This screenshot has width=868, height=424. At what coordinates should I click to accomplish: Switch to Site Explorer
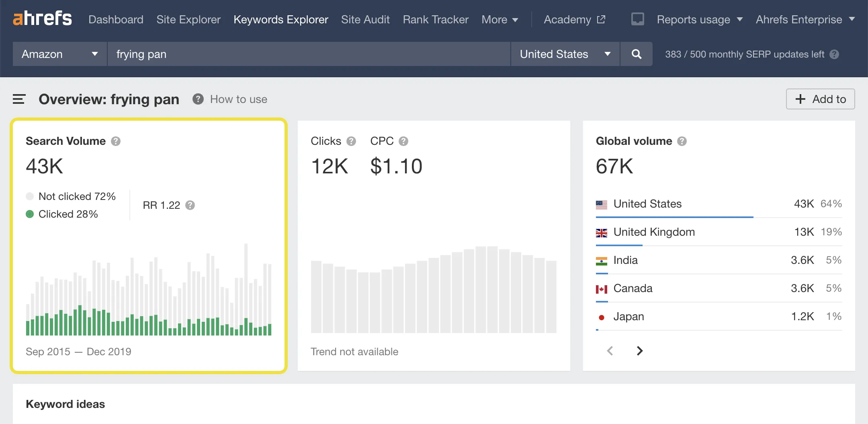(188, 19)
